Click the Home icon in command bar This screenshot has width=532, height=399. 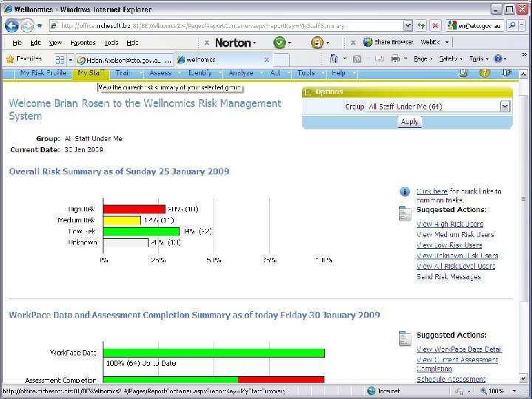(x=334, y=59)
